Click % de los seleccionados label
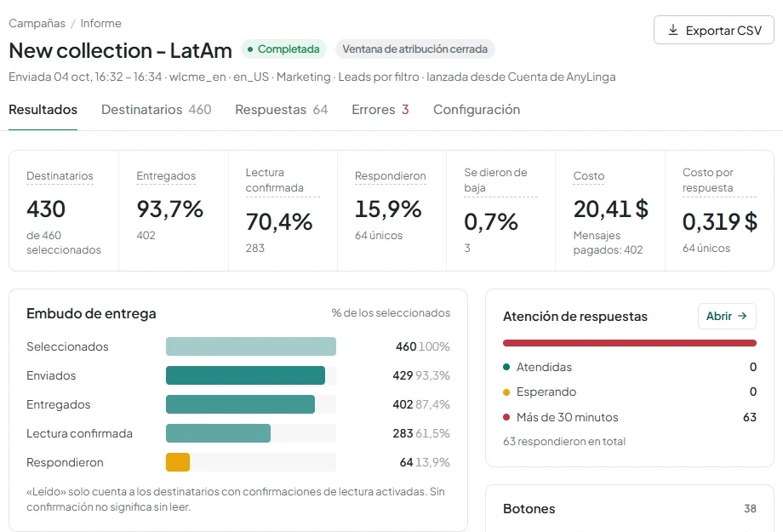The height and width of the screenshot is (532, 783). pyautogui.click(x=391, y=312)
